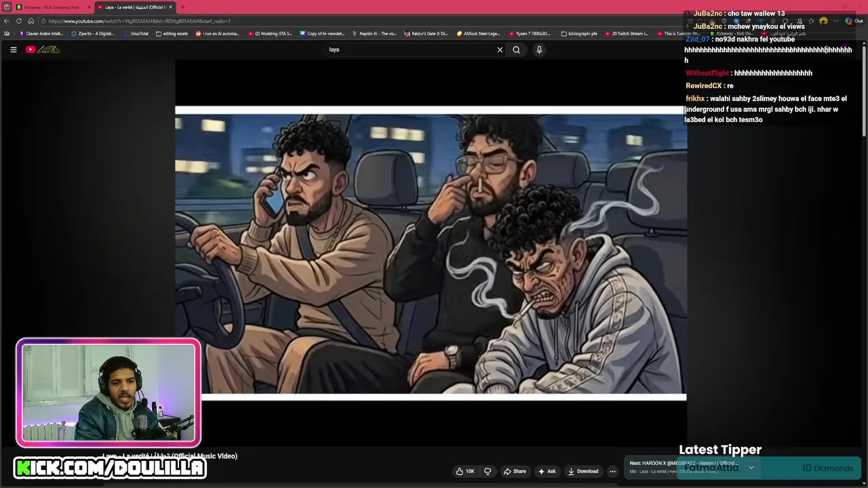
Task: Open the Ziperto bookmark
Action: pyautogui.click(x=93, y=33)
